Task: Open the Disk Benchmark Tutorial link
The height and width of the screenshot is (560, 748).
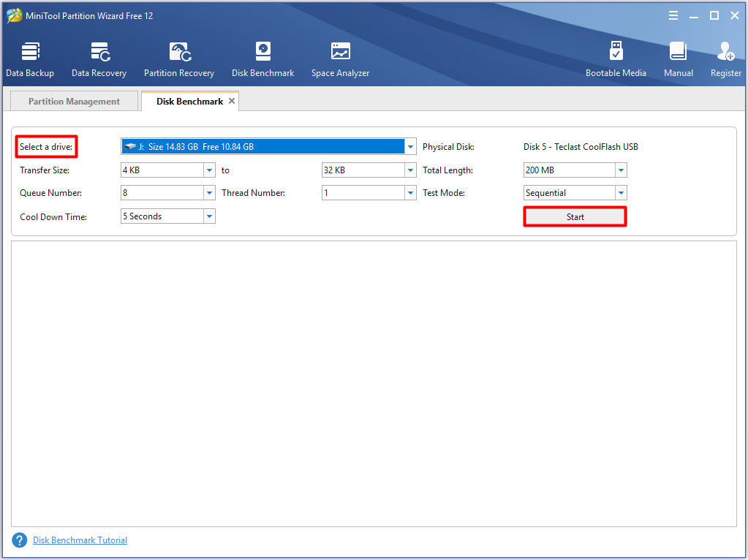Action: [x=80, y=540]
